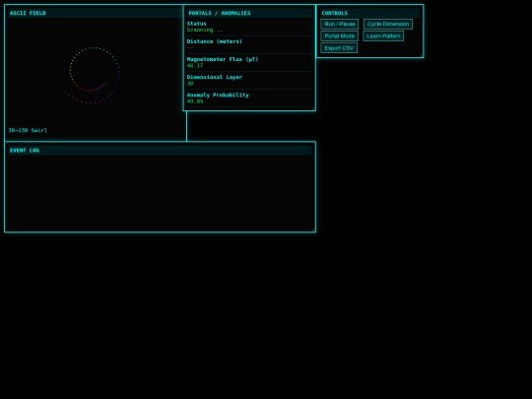This screenshot has width=532, height=399.
Task: Grab the Event Log corner resize handle
Action: tap(313, 230)
